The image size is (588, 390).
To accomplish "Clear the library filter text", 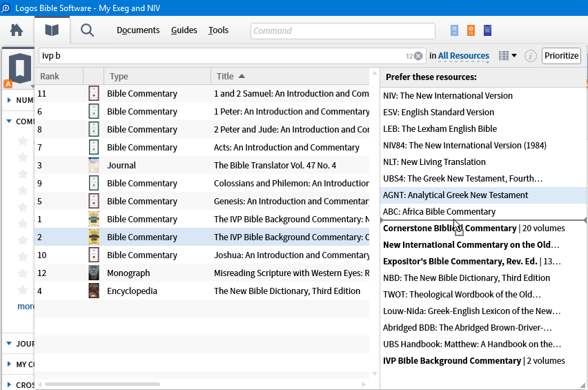I will [x=418, y=56].
